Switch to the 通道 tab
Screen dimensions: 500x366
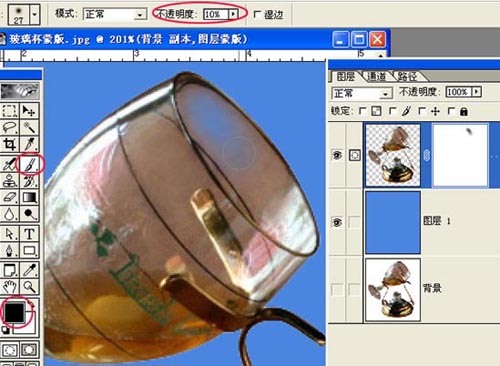(x=377, y=77)
